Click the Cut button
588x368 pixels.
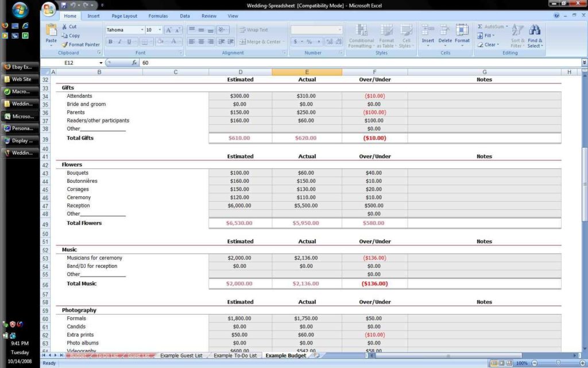point(69,26)
